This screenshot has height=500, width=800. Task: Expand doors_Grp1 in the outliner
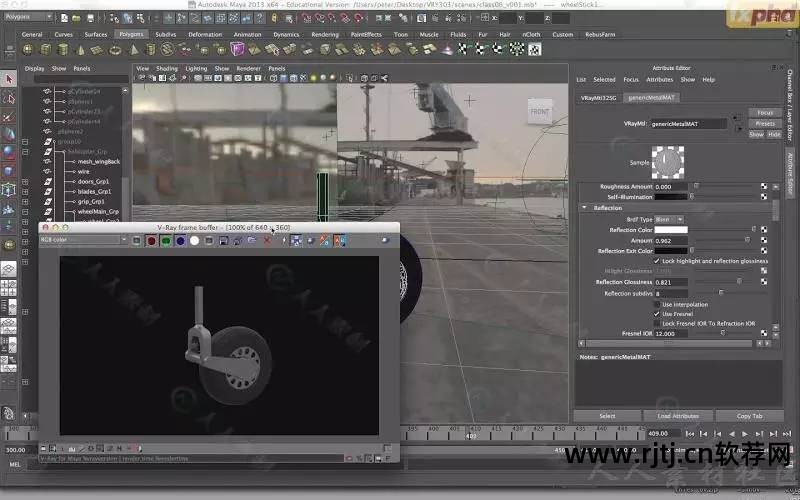(x=25, y=182)
